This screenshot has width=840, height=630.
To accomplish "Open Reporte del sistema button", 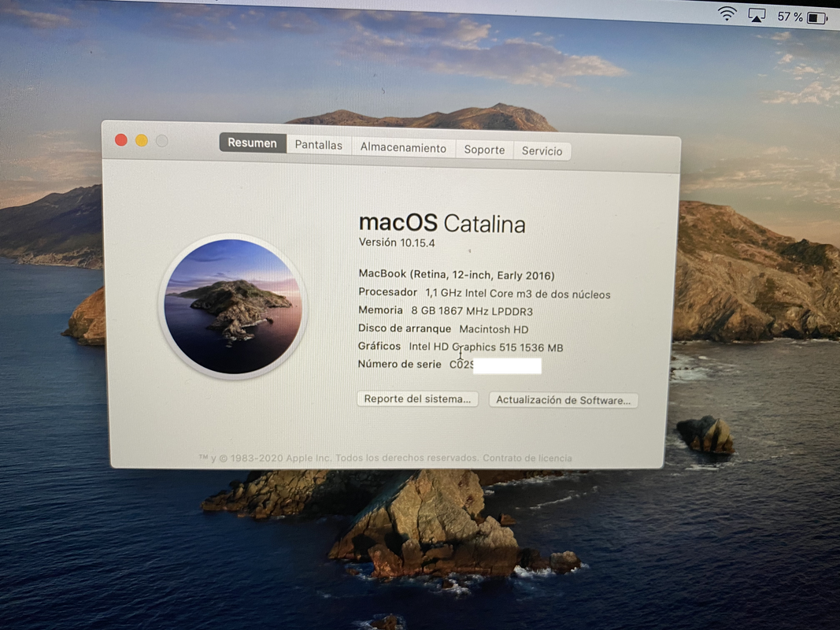I will (417, 398).
